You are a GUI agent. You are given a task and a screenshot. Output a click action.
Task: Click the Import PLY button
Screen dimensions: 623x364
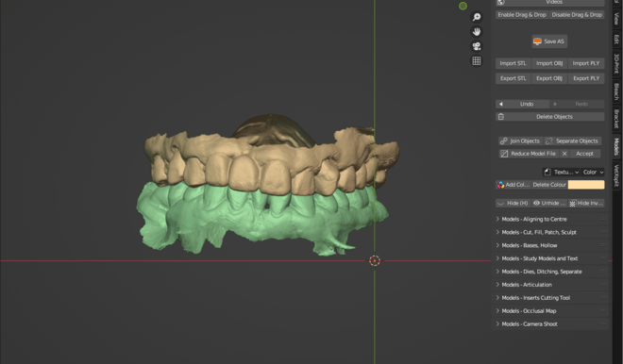point(586,63)
